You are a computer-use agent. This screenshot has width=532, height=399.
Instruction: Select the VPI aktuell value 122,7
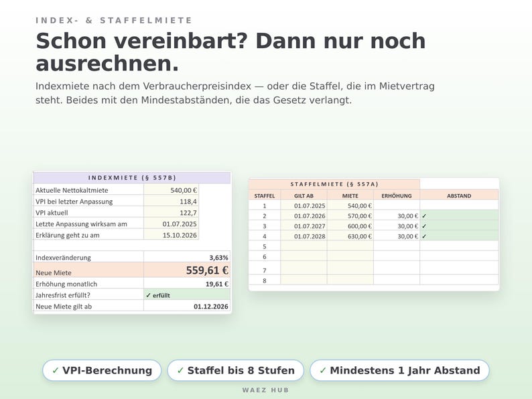tap(171, 212)
